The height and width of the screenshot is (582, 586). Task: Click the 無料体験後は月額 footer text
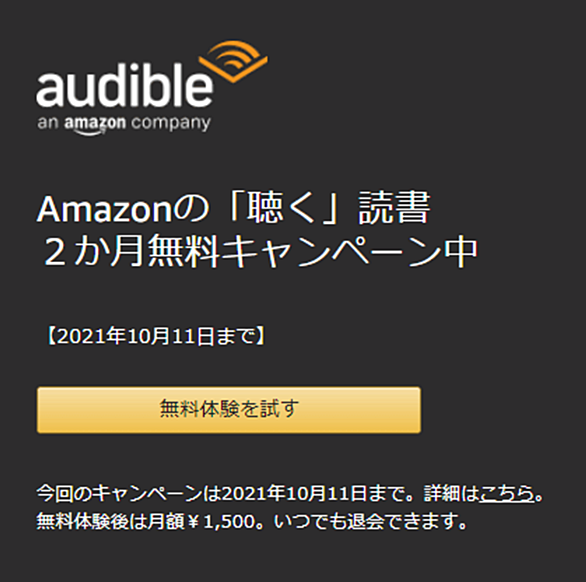point(111,521)
